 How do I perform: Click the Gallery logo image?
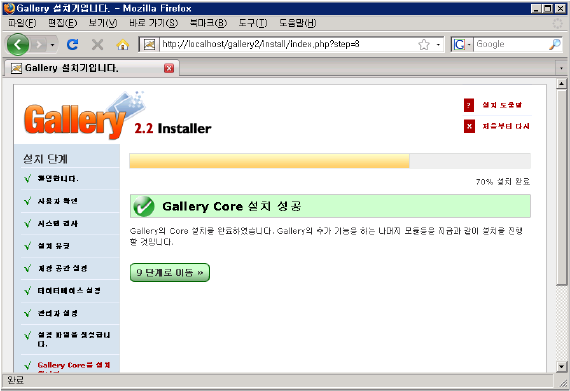[x=84, y=116]
